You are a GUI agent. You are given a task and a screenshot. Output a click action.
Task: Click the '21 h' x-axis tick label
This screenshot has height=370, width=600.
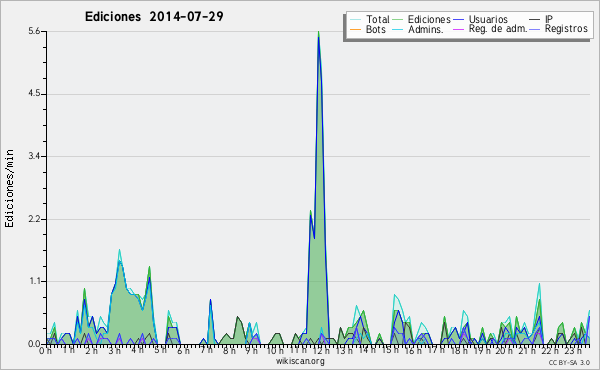(x=527, y=351)
